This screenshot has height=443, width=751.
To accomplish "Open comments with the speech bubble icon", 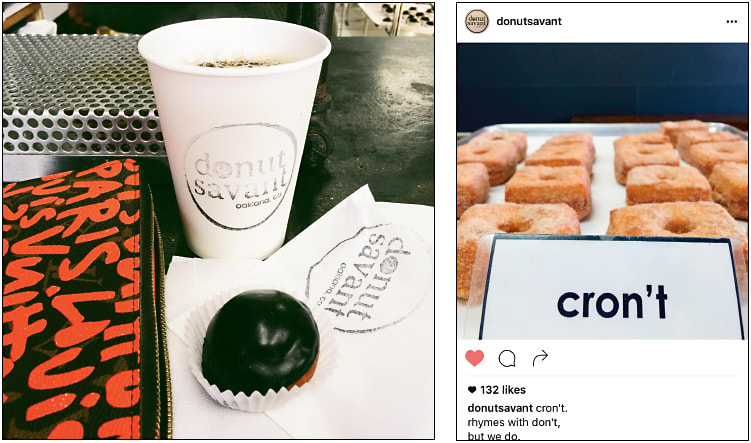I will click(x=507, y=358).
